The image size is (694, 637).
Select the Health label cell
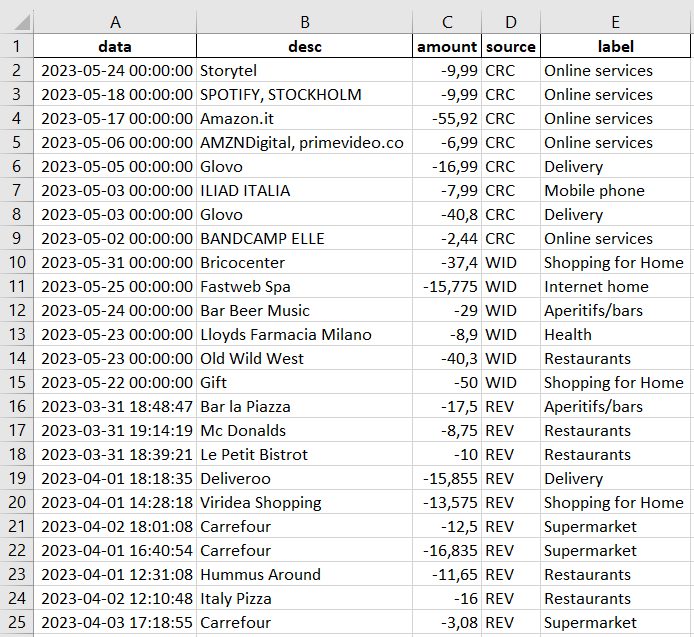click(615, 334)
